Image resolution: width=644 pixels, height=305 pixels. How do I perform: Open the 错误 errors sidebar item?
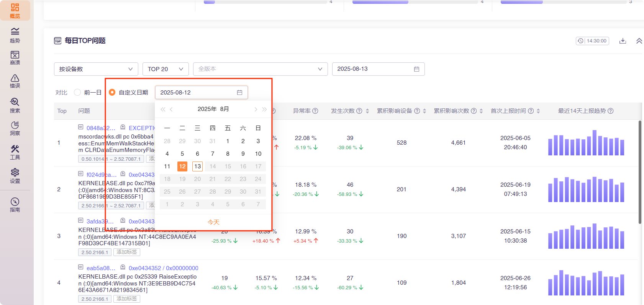point(15,81)
